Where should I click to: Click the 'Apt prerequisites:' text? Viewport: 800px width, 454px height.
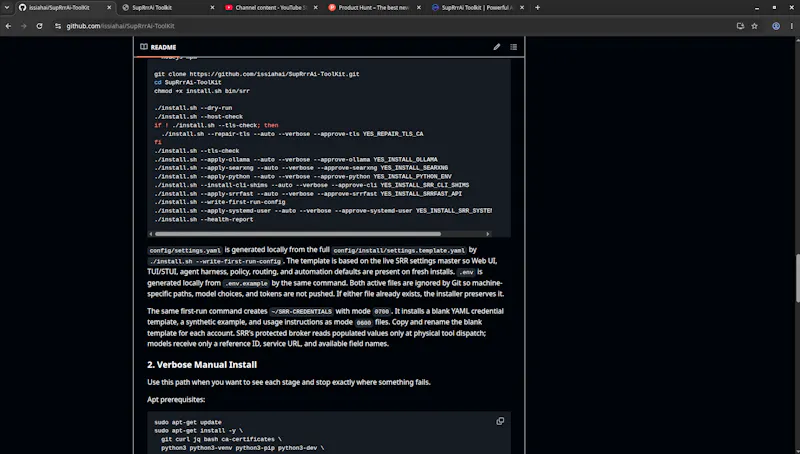coord(176,399)
